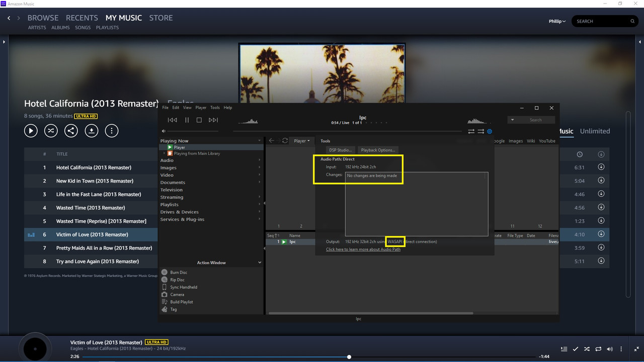Image resolution: width=644 pixels, height=362 pixels.
Task: Toggle shuffle in Amazon Music bottom bar
Action: click(587, 349)
